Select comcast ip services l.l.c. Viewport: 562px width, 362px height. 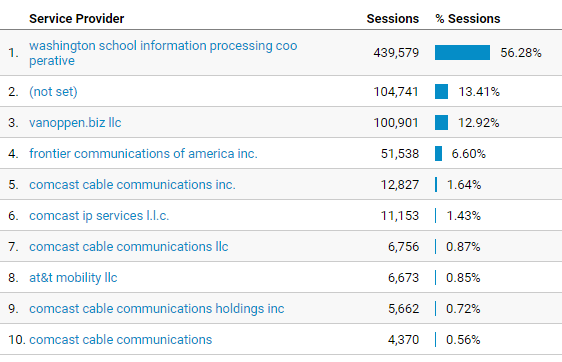pos(99,216)
